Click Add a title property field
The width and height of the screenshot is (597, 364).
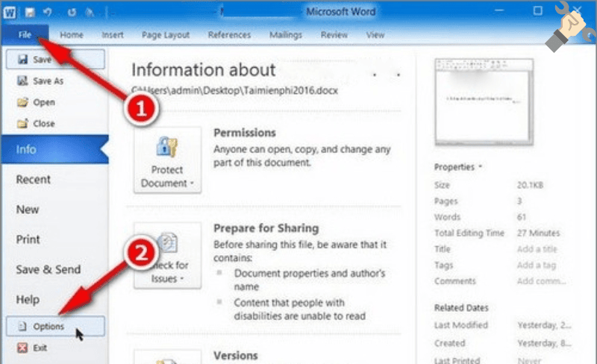point(536,249)
